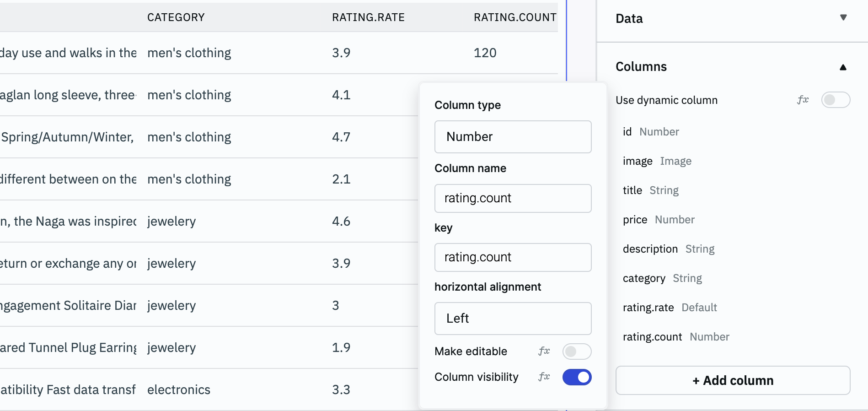This screenshot has width=868, height=411.
Task: Turn on the Make editable switch
Action: coord(577,352)
